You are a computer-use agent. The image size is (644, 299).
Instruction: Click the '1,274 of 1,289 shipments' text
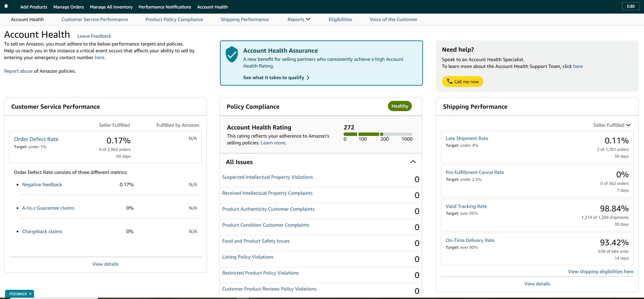point(605,217)
